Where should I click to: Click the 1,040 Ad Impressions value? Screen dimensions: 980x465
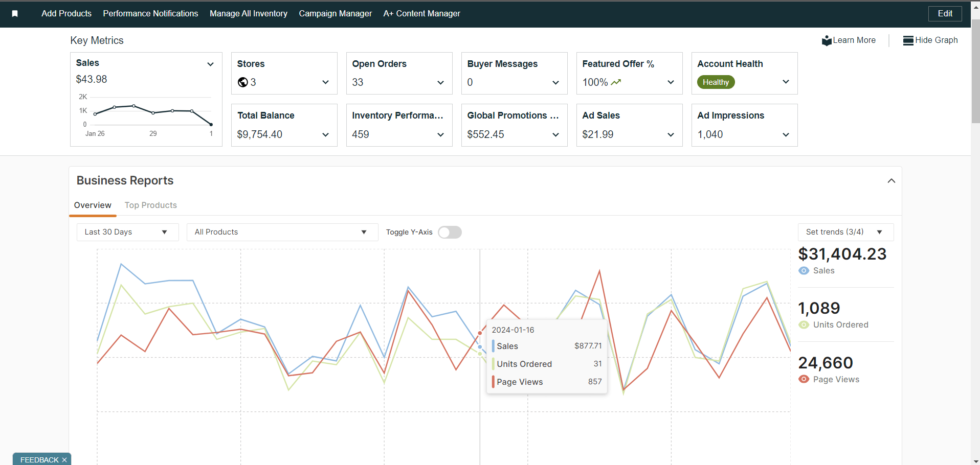710,134
